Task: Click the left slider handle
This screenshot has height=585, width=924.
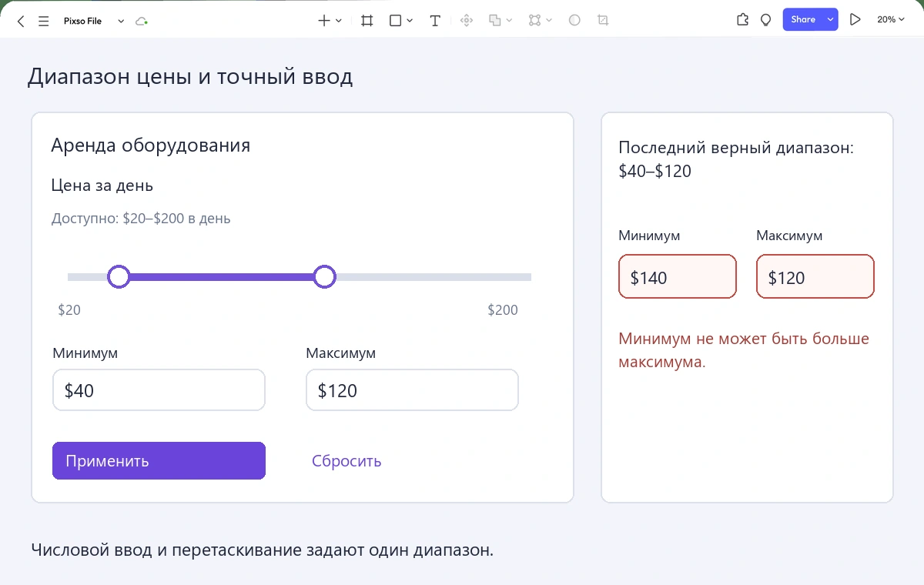Action: [x=119, y=276]
